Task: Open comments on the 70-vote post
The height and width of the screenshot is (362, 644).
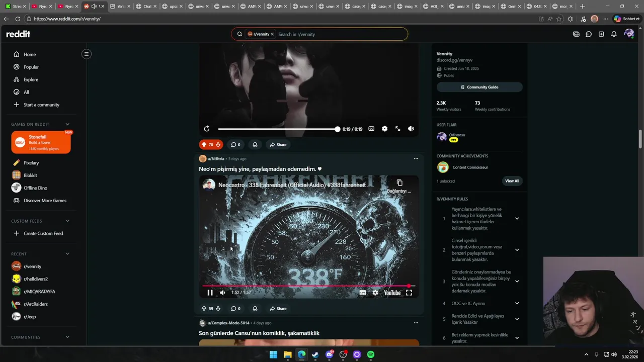Action: pos(235,144)
